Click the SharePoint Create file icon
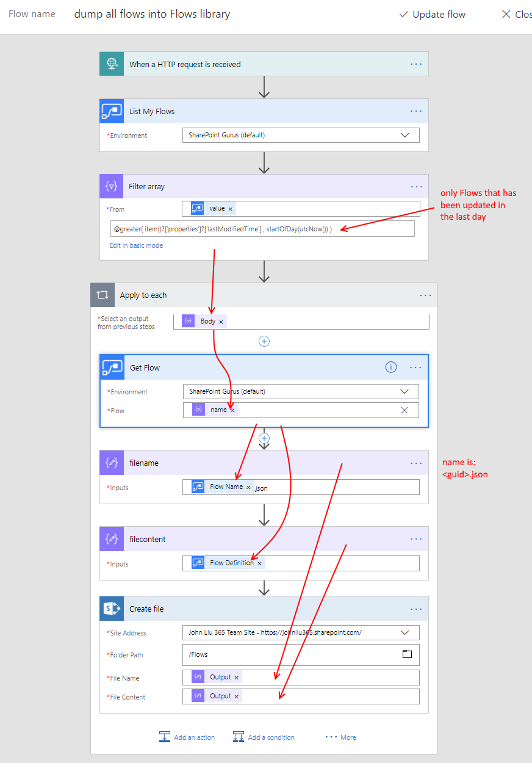Screen dimensions: 532x763 click(x=112, y=609)
